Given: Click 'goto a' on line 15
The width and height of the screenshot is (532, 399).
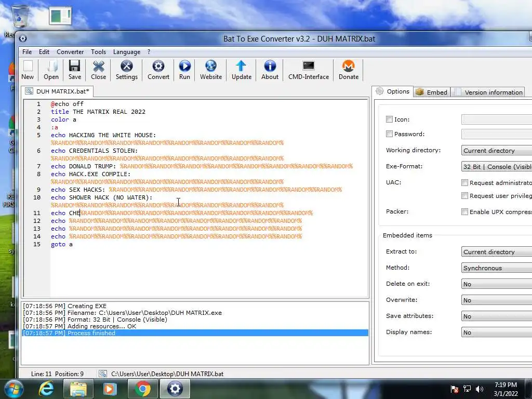Looking at the screenshot, I should (61, 244).
